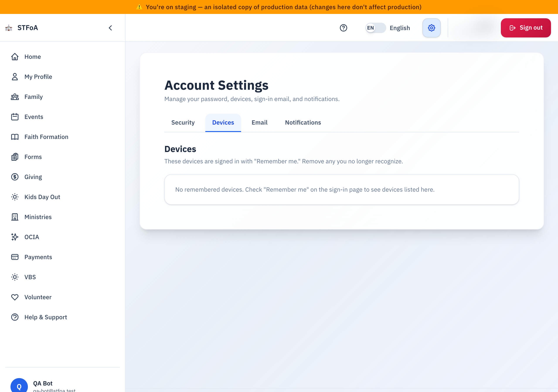This screenshot has height=392, width=558.
Task: Click the Ministries building icon
Action: coord(15,217)
